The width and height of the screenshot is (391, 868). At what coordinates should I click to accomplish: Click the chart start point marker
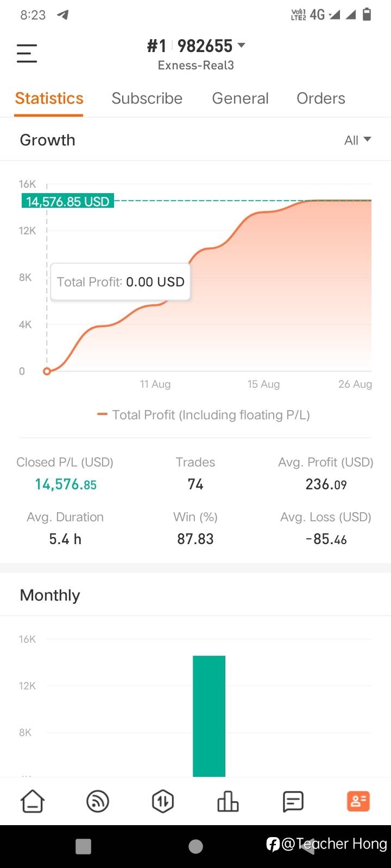[47, 371]
